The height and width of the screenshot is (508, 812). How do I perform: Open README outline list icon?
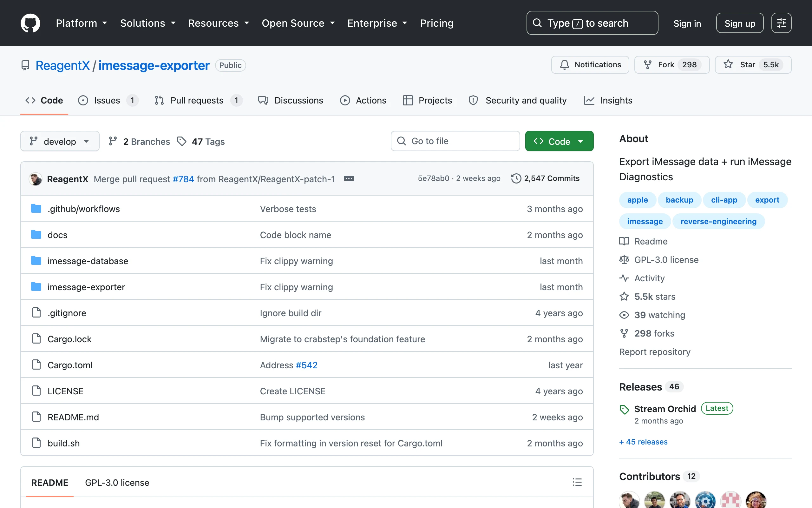(x=577, y=482)
